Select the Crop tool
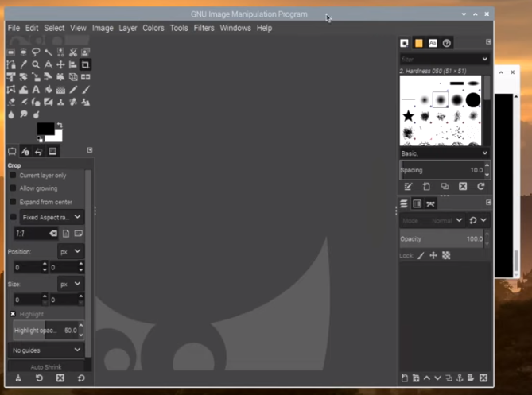 [85, 64]
